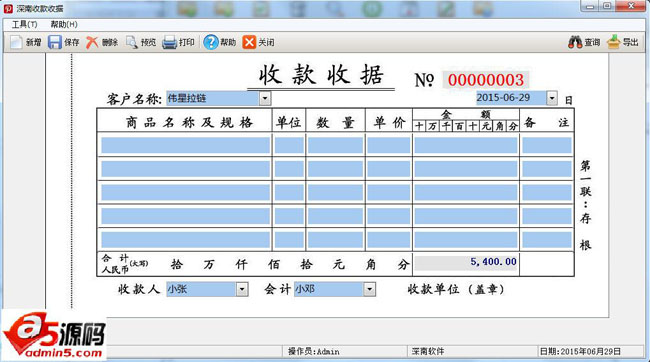This screenshot has width=650, height=362.
Task: Click the total amount 5,400.00 field
Action: 466,262
